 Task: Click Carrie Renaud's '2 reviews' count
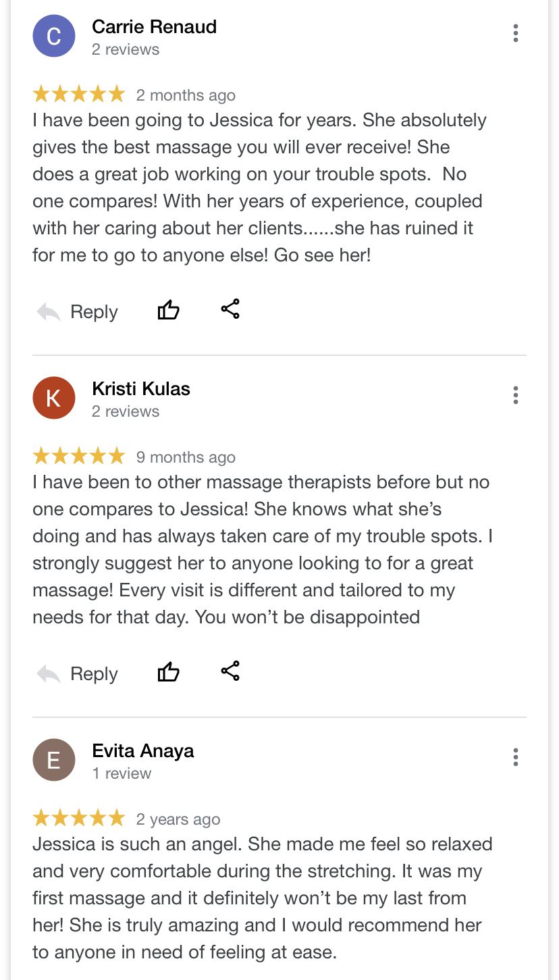pos(126,50)
